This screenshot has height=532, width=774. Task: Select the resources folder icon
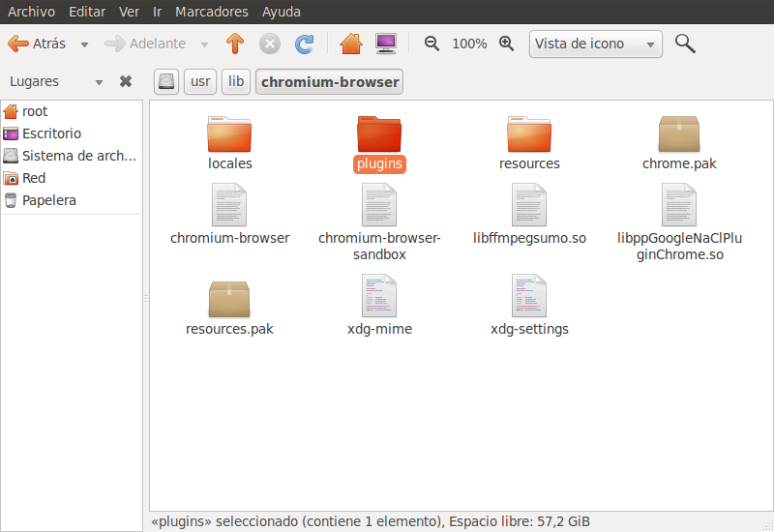(529, 133)
